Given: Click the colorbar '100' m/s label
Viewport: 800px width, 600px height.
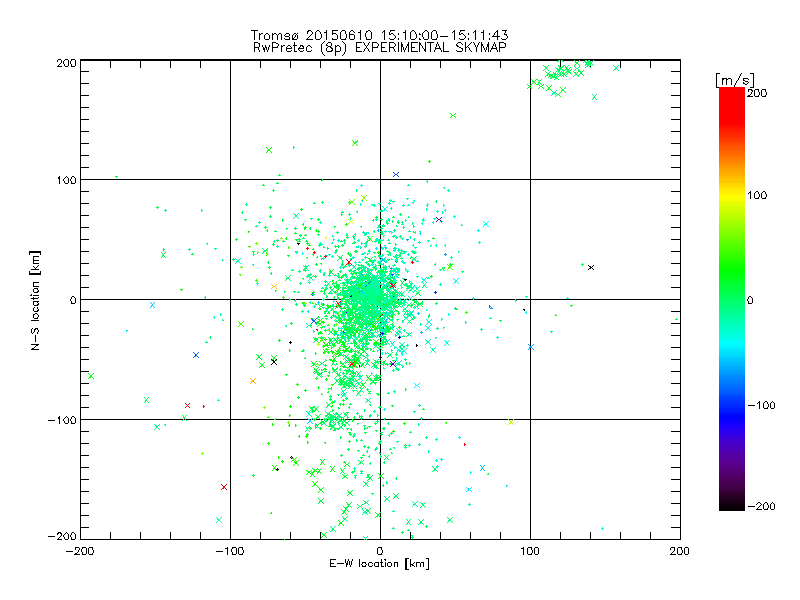Looking at the screenshot, I should pyautogui.click(x=757, y=195).
